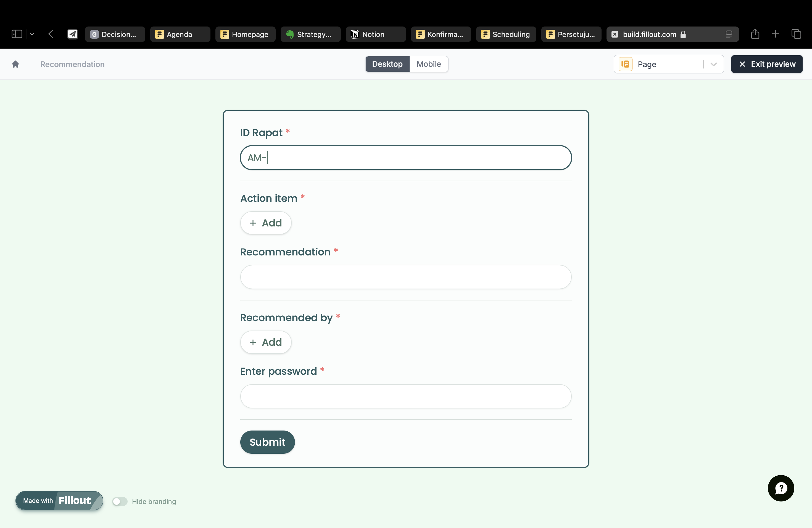Switch to the Konfirma... tab
This screenshot has width=812, height=528.
click(x=441, y=34)
